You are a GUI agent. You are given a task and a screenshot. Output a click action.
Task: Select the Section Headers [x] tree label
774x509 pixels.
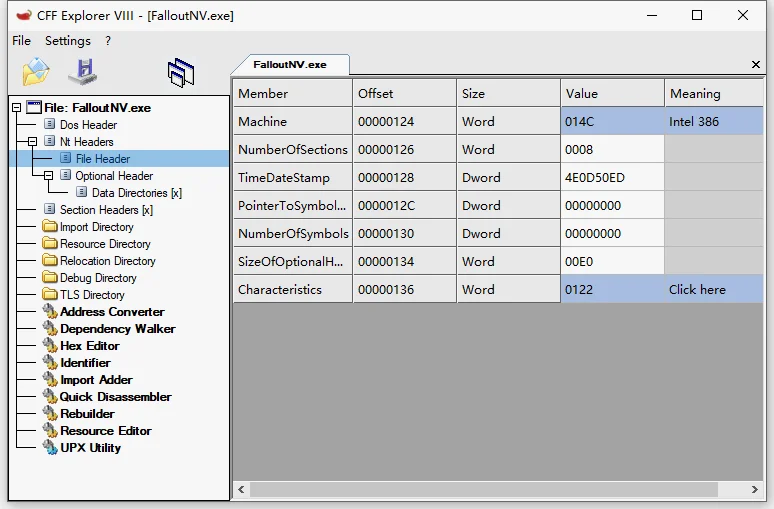tap(106, 210)
